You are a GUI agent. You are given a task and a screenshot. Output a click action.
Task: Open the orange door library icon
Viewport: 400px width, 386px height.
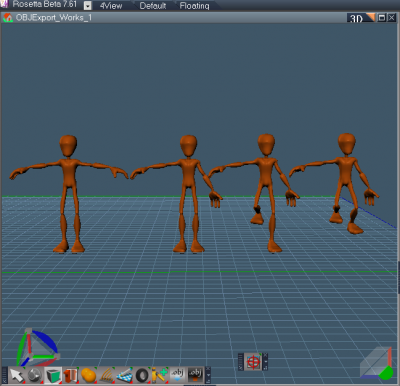pos(71,376)
